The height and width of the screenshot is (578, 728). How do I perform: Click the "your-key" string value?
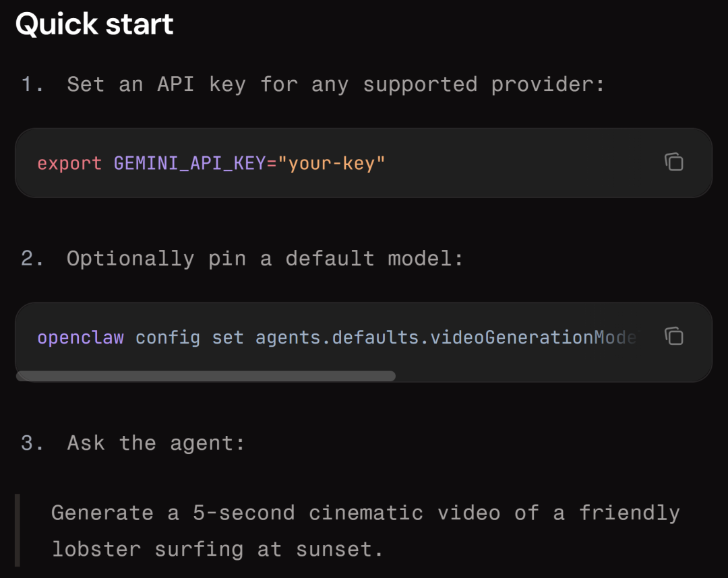tap(331, 164)
